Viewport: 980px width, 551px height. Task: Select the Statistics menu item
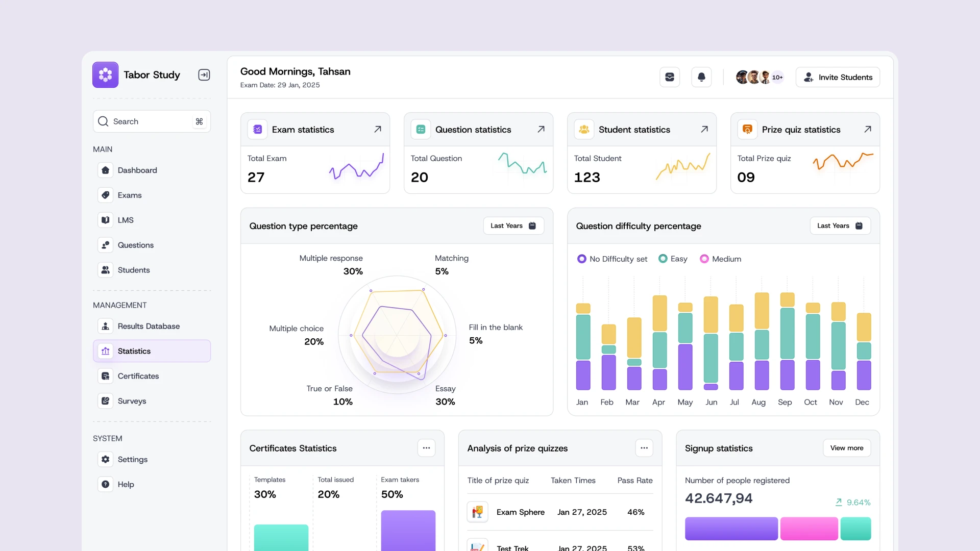[152, 351]
